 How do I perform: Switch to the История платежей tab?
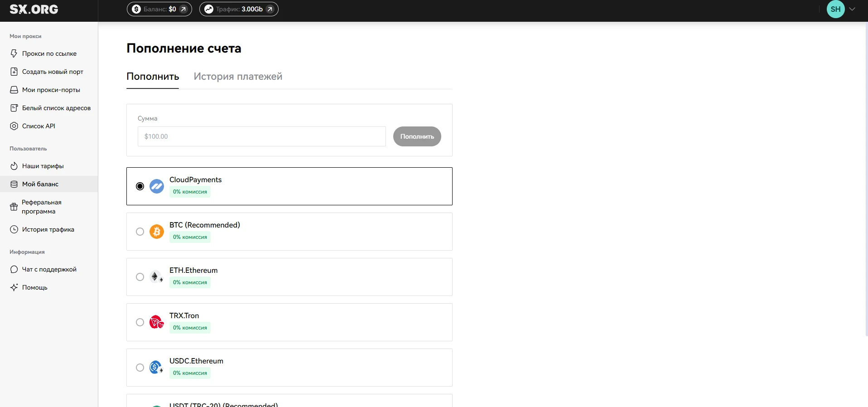click(238, 77)
